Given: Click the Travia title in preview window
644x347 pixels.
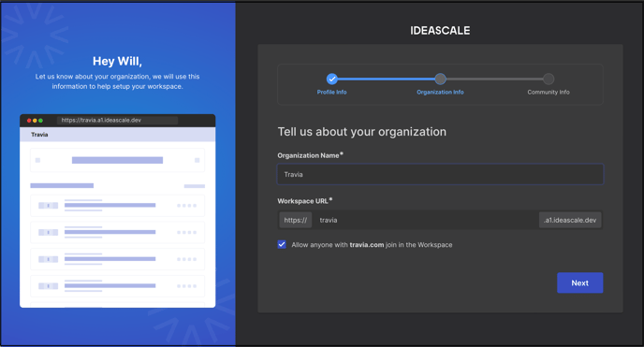Looking at the screenshot, I should coord(39,135).
